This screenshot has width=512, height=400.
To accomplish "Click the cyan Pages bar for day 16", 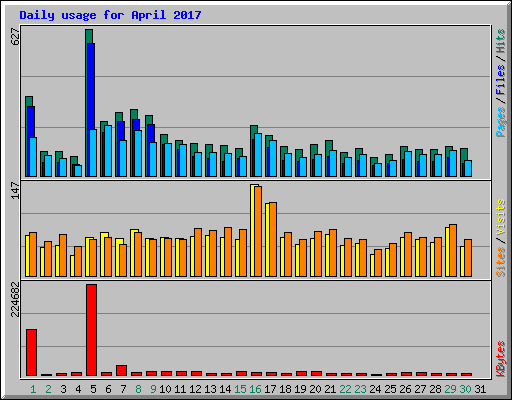I will (x=258, y=155).
